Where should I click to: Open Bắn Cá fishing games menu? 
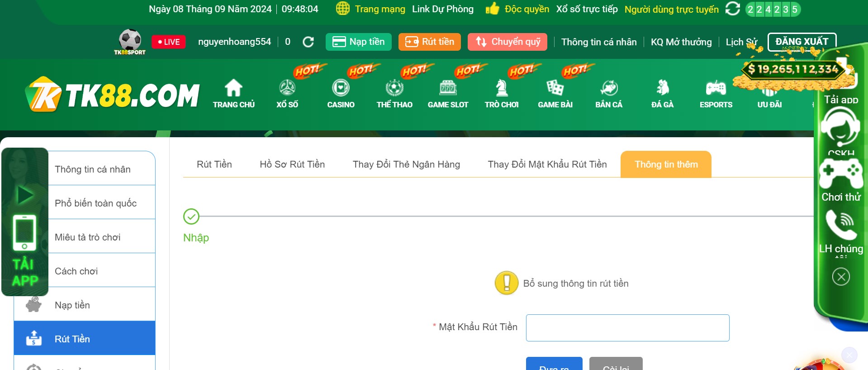609,94
